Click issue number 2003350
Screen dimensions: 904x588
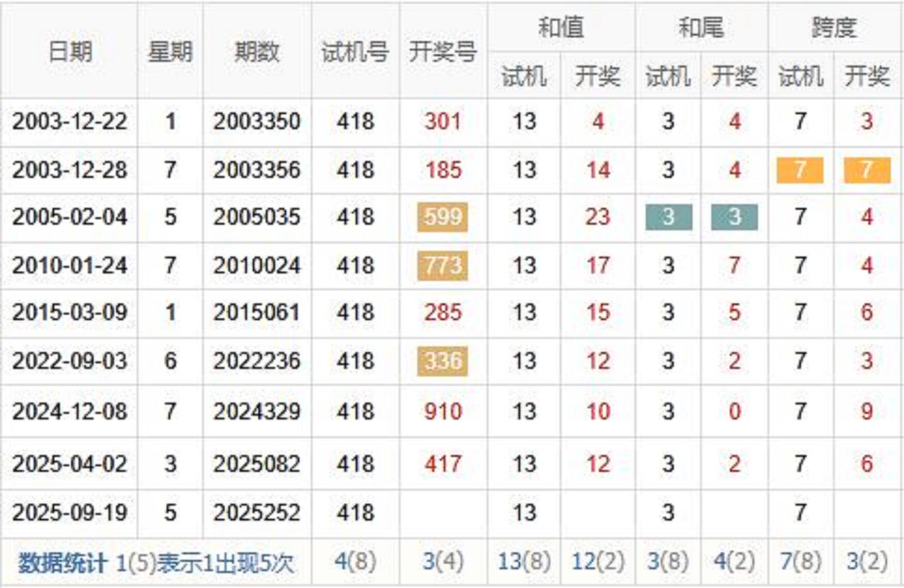[257, 122]
